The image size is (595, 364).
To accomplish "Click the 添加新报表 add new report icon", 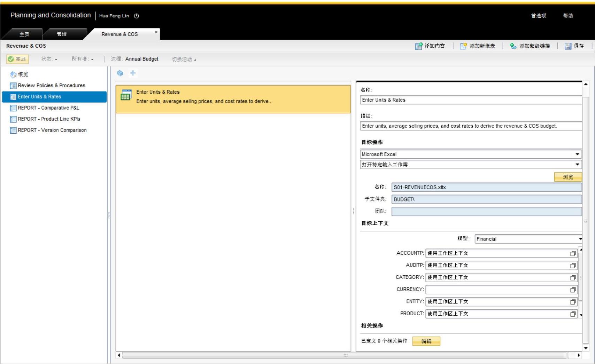I will click(x=464, y=46).
